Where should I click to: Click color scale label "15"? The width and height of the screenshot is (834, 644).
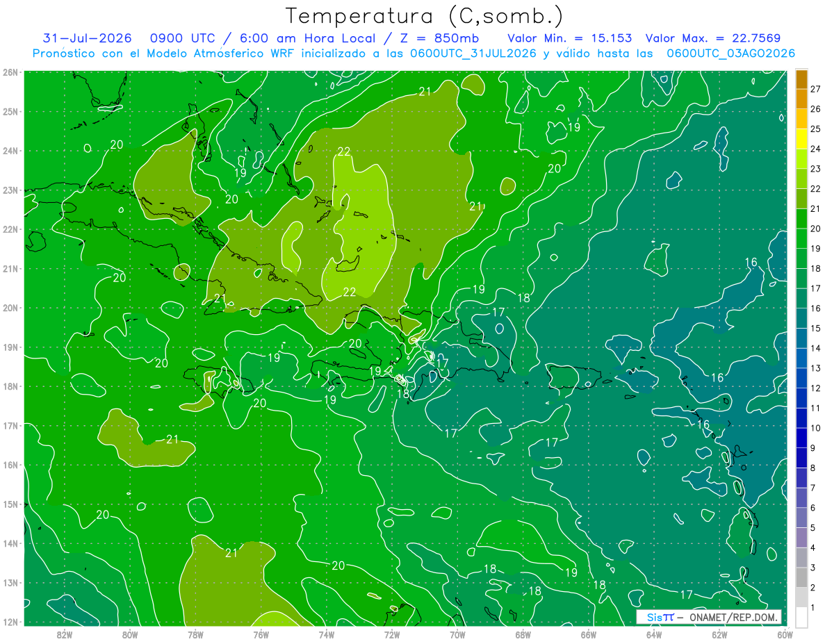815,328
